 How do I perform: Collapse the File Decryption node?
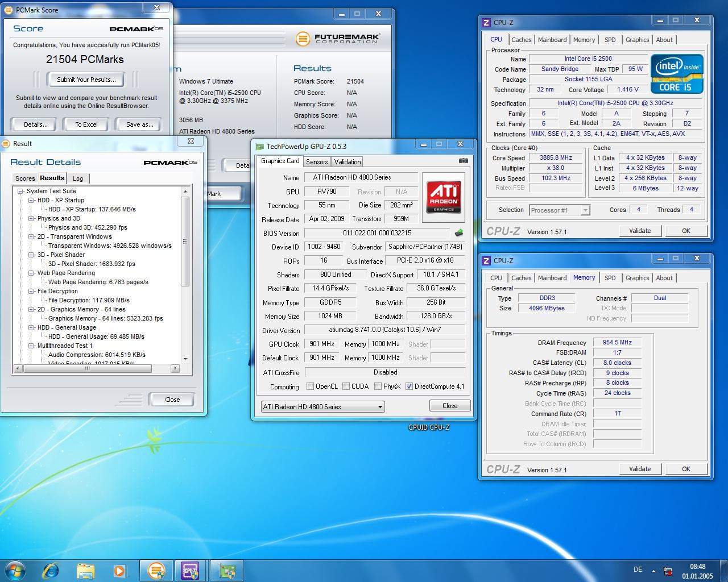click(x=31, y=292)
